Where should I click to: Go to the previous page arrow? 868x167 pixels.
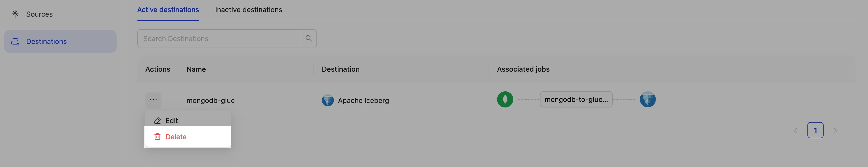point(795,131)
